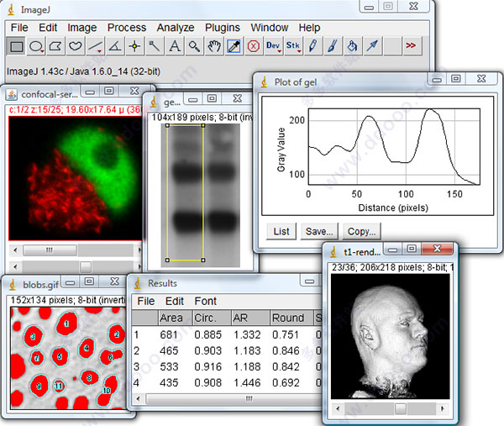
Task: Open Results window Edit menu
Action: pyautogui.click(x=175, y=302)
